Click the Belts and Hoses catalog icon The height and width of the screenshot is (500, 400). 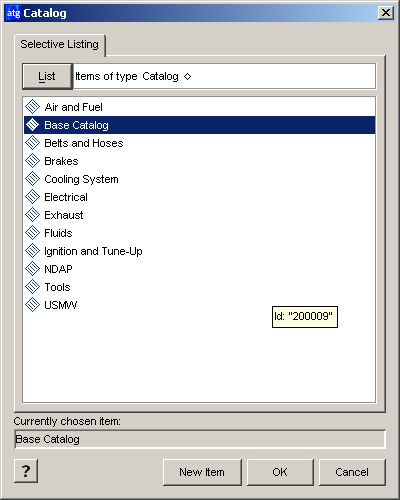pyautogui.click(x=32, y=143)
